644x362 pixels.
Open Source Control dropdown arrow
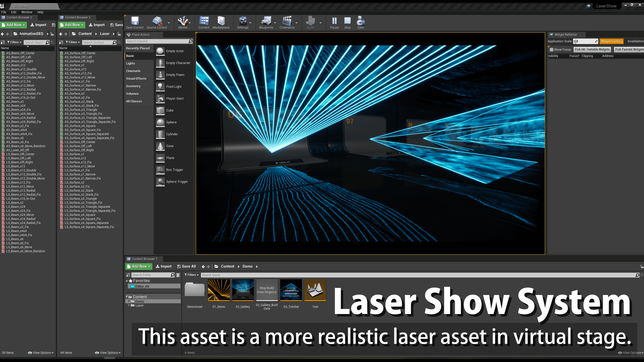(169, 23)
